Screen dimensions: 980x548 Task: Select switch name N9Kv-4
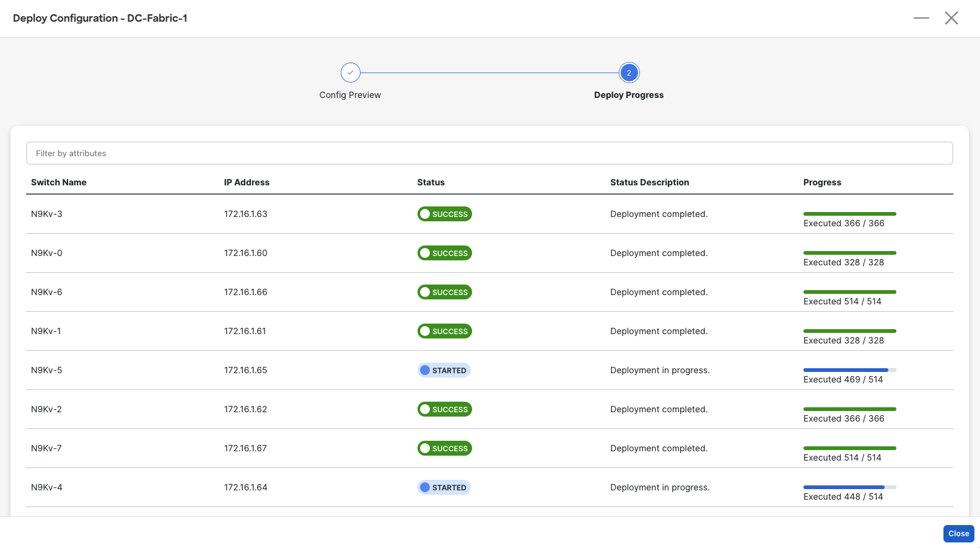tap(46, 487)
